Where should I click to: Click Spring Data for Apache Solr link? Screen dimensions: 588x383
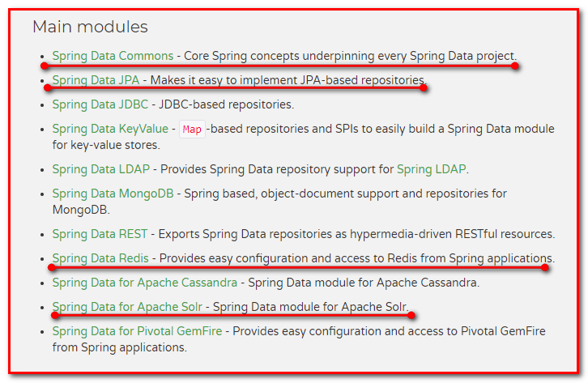coord(127,307)
